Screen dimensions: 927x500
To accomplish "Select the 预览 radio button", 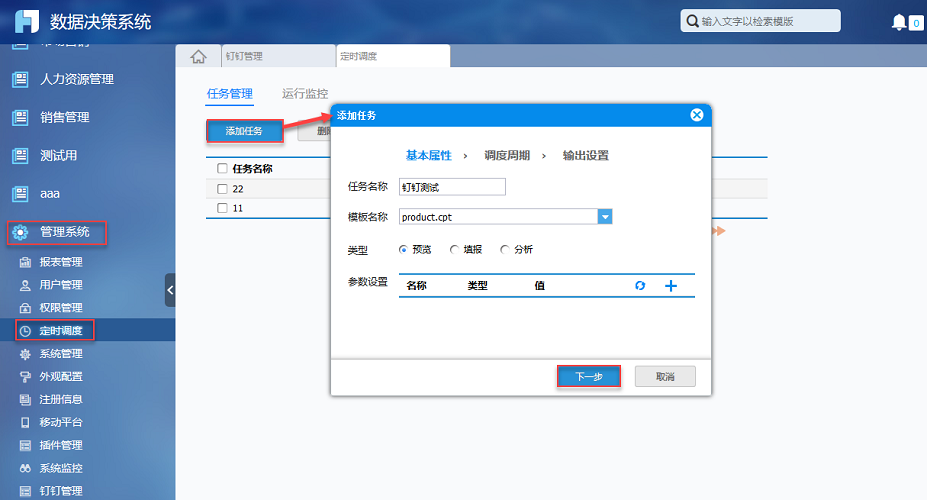I will click(x=403, y=249).
